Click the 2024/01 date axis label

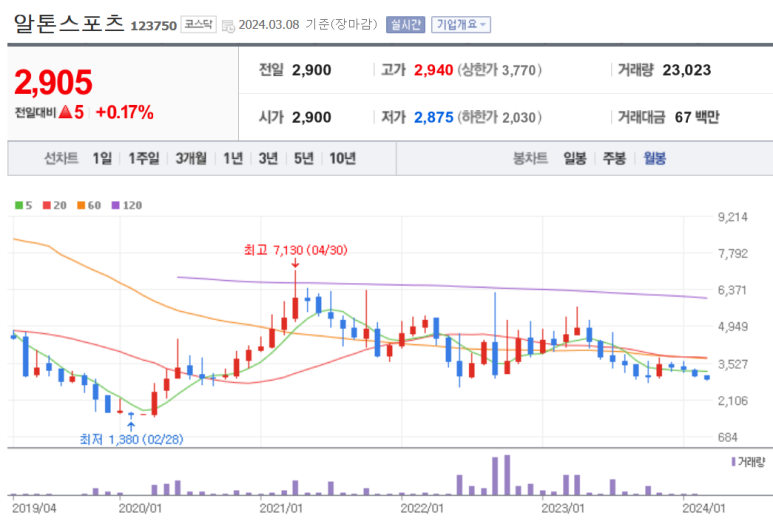tap(704, 508)
